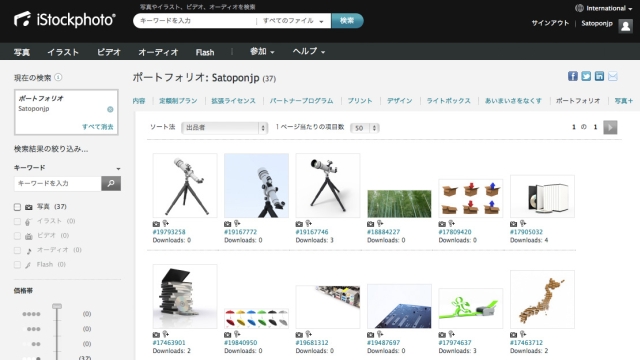640x360 pixels.
Task: Switch to the ライトボックス tab
Action: click(449, 101)
